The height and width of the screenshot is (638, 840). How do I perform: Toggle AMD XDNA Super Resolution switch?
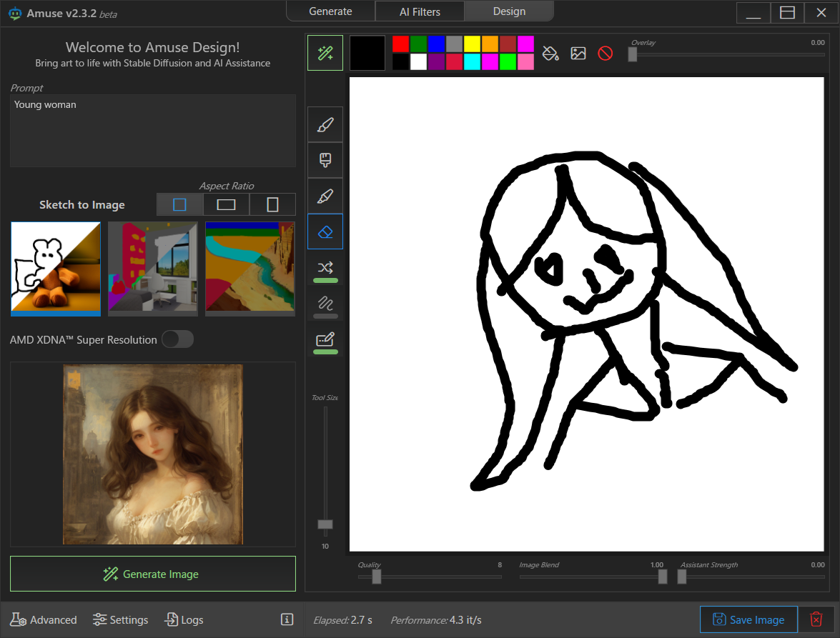click(x=177, y=339)
